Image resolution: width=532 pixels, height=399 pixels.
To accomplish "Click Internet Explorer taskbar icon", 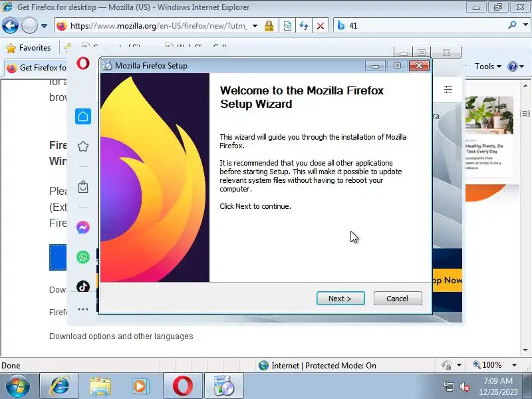I will (59, 386).
